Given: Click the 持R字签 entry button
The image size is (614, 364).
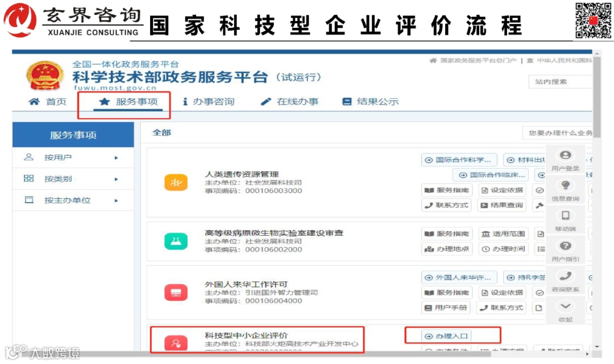Looking at the screenshot, I should (525, 278).
